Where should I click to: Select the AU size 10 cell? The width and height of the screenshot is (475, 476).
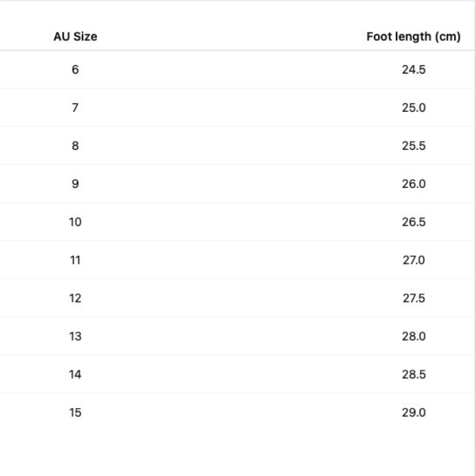(x=75, y=222)
